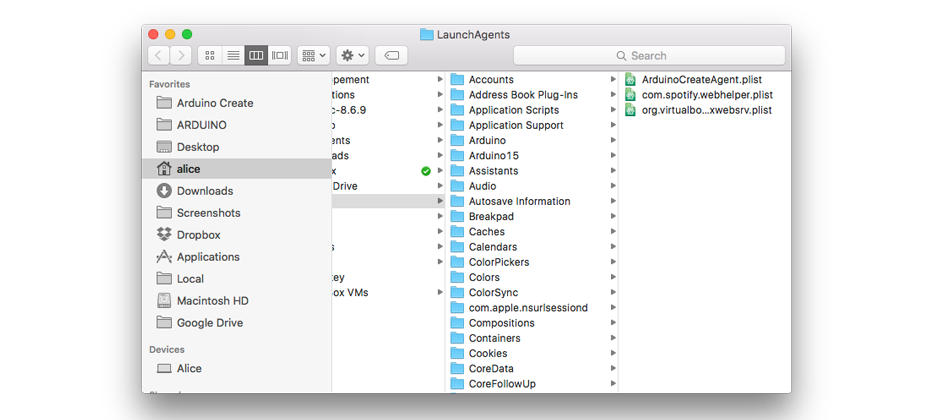950x420 pixels.
Task: Open Dropbox in the sidebar
Action: 236,235
